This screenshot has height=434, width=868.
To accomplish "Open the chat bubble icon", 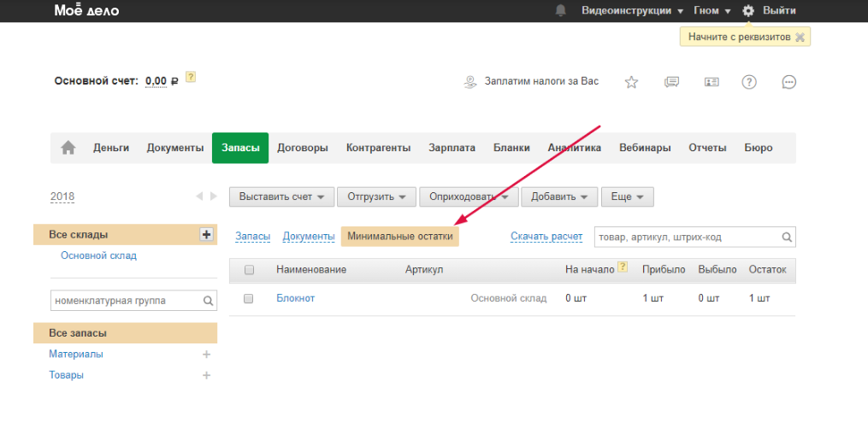I will coord(789,82).
